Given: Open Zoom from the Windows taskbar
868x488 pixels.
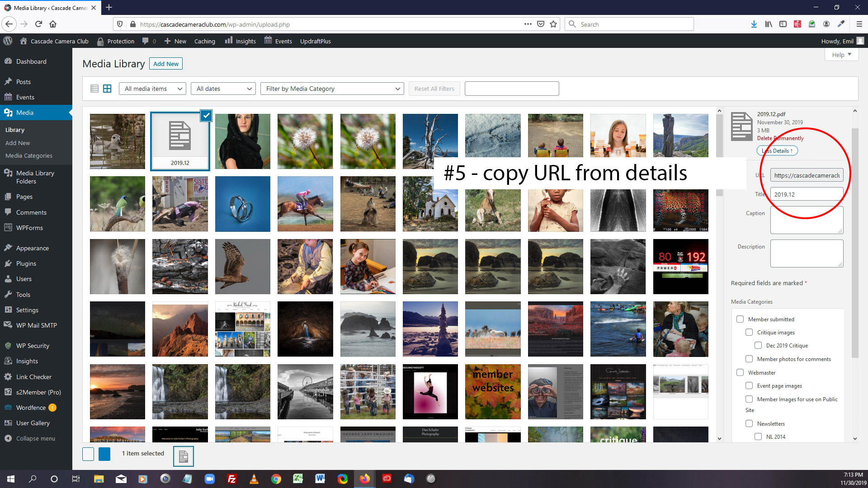Looking at the screenshot, I should 209,479.
